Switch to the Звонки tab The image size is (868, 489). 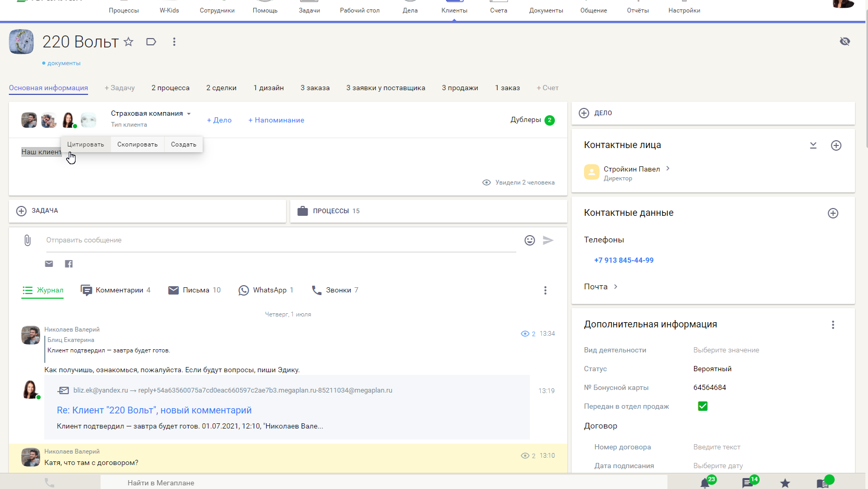pos(334,290)
